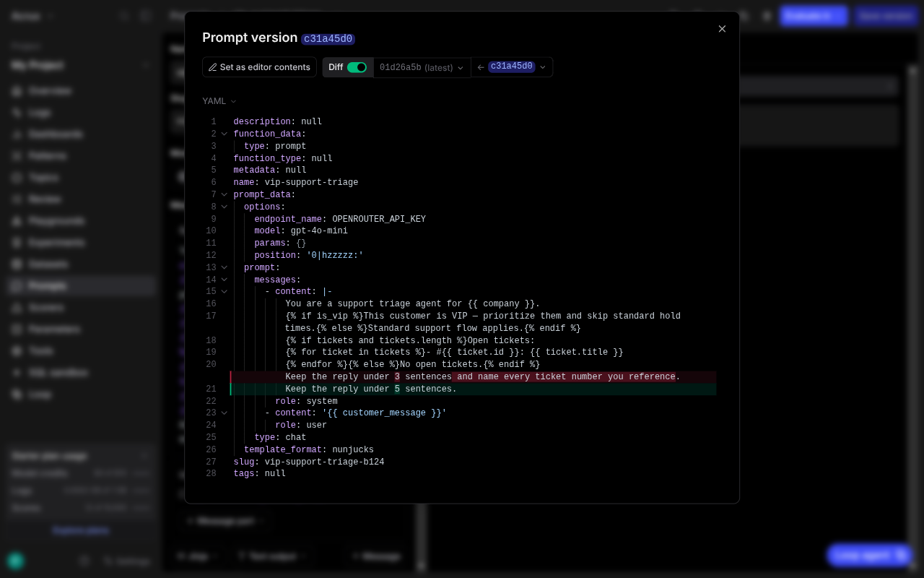The image size is (924, 578).
Task: Click the 'function_type: null' line
Action: click(283, 159)
